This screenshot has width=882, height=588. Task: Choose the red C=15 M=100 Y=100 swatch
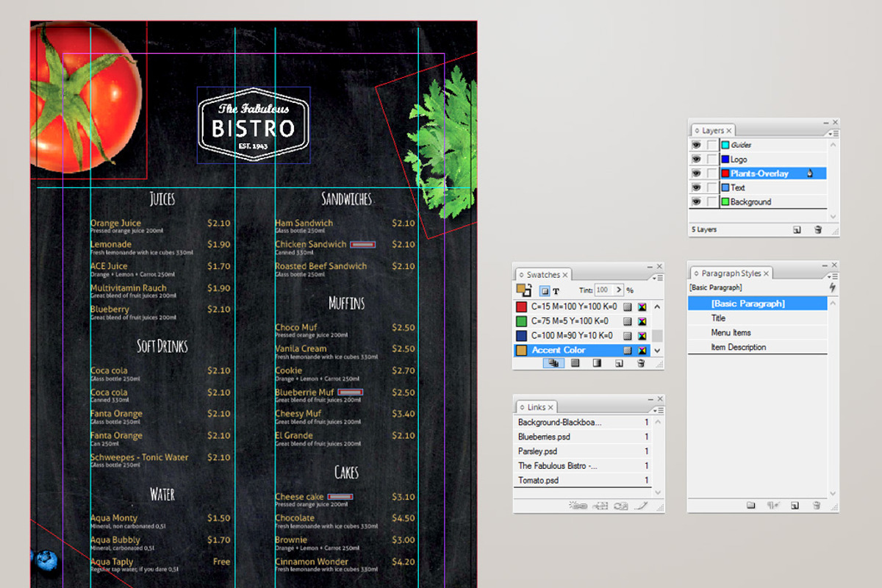click(582, 306)
